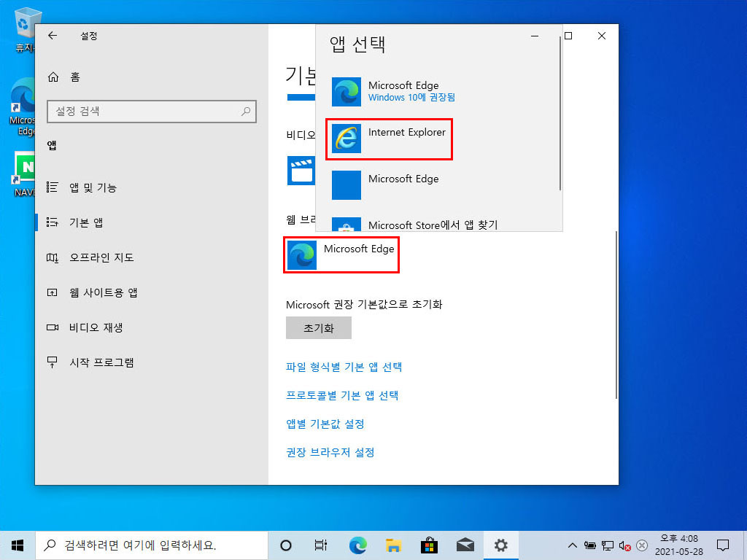Click the app chooser popup scrollbar
This screenshot has height=560, width=747.
pyautogui.click(x=560, y=114)
